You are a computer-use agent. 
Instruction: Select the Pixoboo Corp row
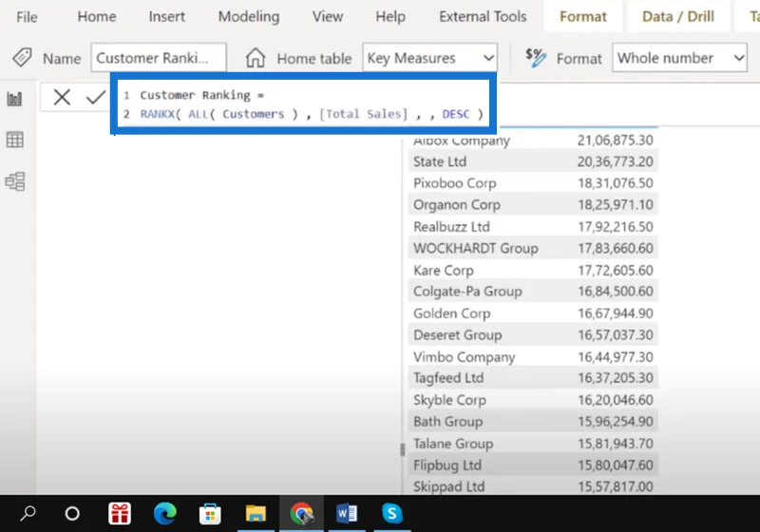533,183
